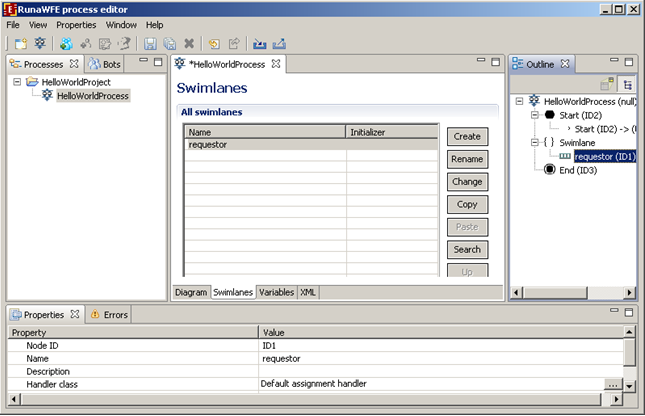Click the globe icon in the main toolbar
This screenshot has height=416, width=645.
click(66, 44)
